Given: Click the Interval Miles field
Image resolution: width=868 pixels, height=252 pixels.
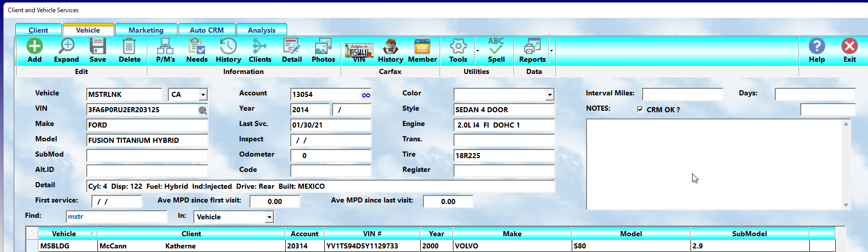Looking at the screenshot, I should (x=683, y=94).
